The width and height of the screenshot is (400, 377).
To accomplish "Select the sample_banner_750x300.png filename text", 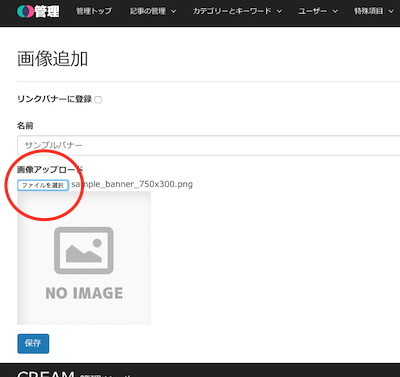I will (132, 184).
